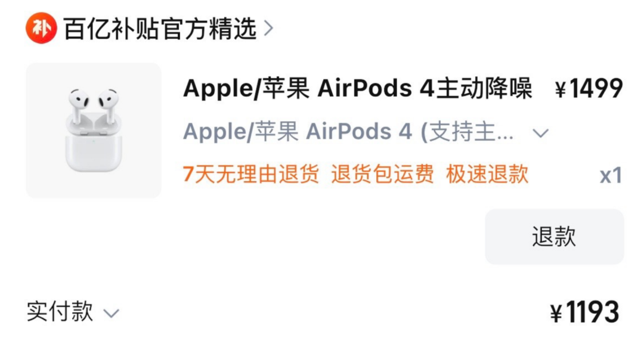The width and height of the screenshot is (644, 337).
Task: Tap the AirPods earbuds in the product picture
Action: [x=94, y=105]
